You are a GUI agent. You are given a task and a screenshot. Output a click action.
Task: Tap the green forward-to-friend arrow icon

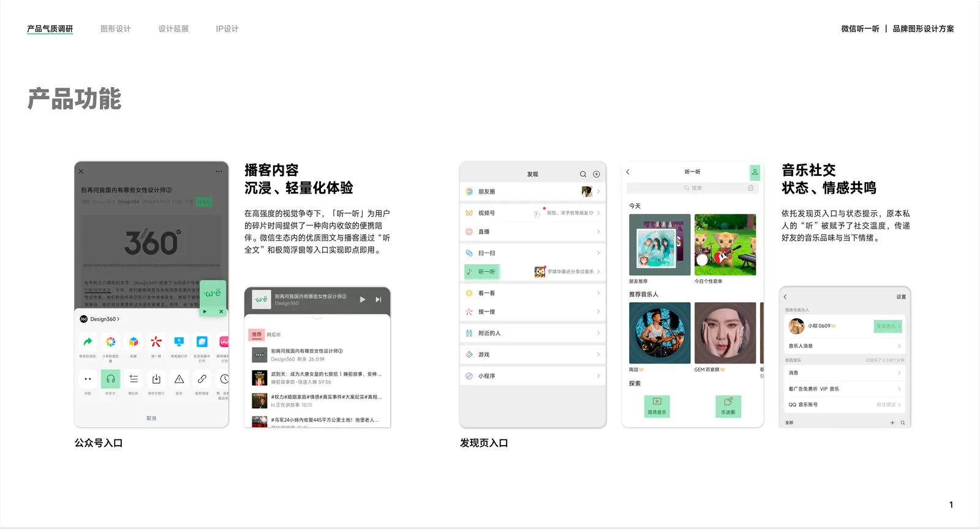click(88, 341)
